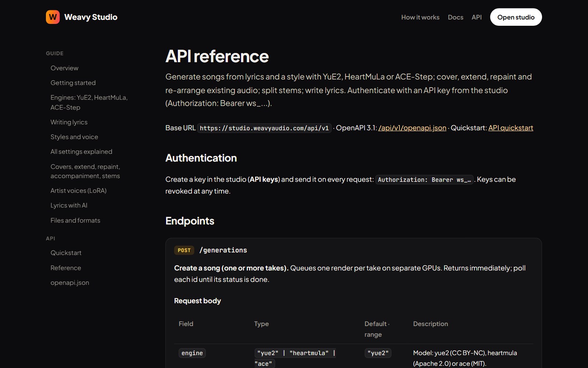588x368 pixels.
Task: Click the Authentication section heading
Action: point(201,158)
